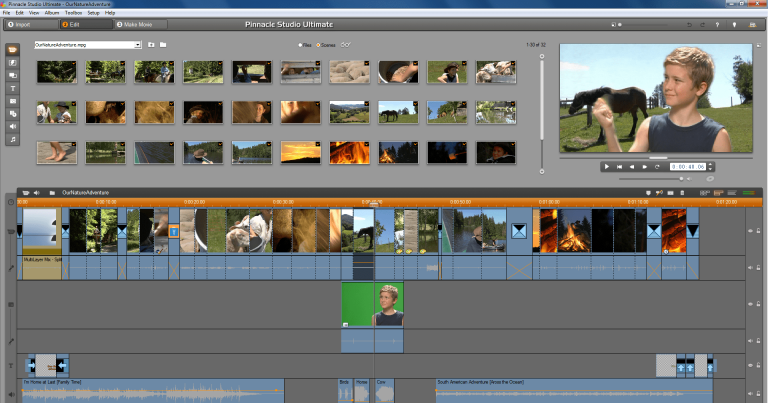Select the campfire scene thumbnail in album

coord(398,152)
